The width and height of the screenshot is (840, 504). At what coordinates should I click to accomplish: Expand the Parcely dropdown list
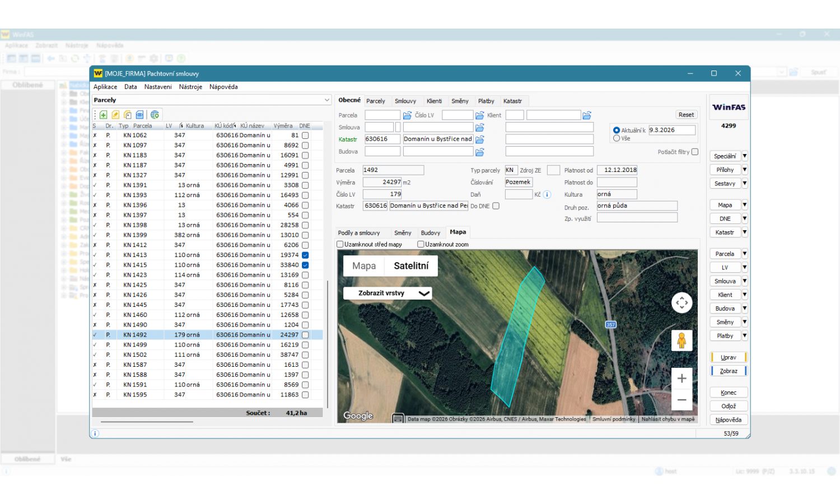tap(327, 100)
